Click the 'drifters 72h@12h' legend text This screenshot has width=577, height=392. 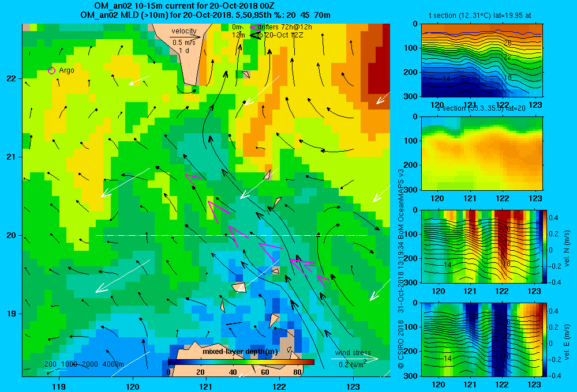coord(285,27)
